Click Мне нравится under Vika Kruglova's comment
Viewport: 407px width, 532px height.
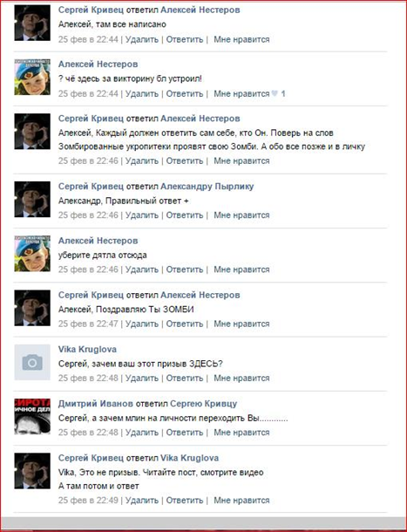click(241, 378)
